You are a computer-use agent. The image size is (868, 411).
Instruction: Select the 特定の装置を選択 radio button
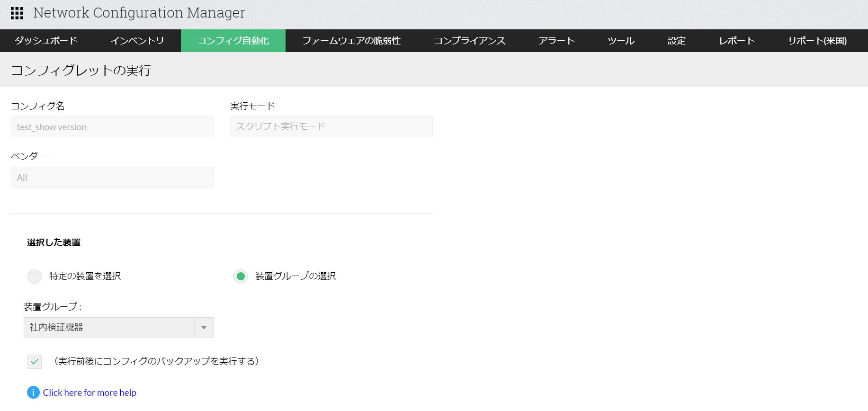pos(35,276)
